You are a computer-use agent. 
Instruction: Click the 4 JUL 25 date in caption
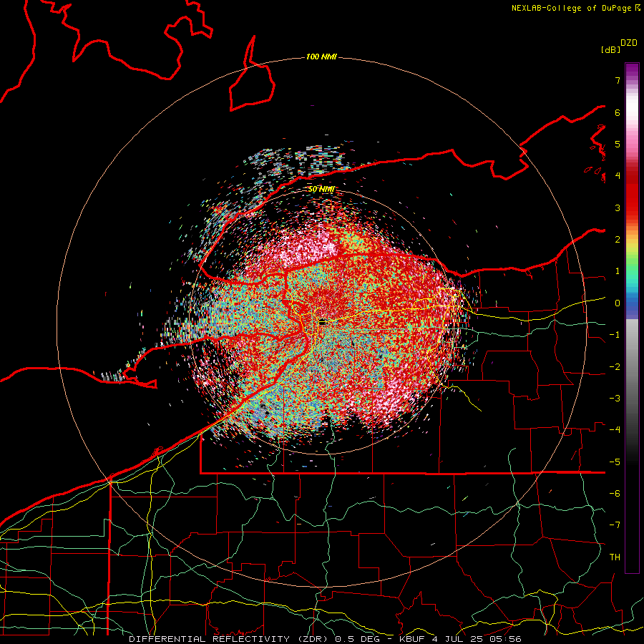[x=457, y=639]
